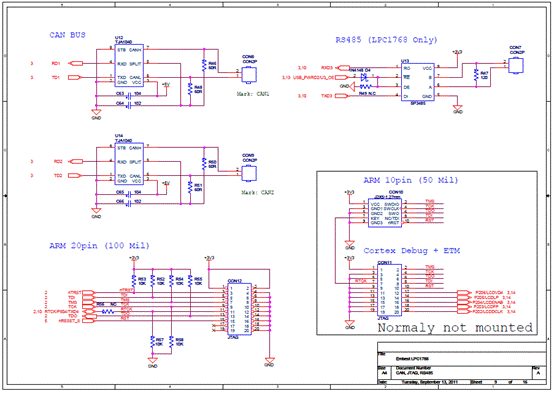Click the CAN BUS section title

click(67, 35)
